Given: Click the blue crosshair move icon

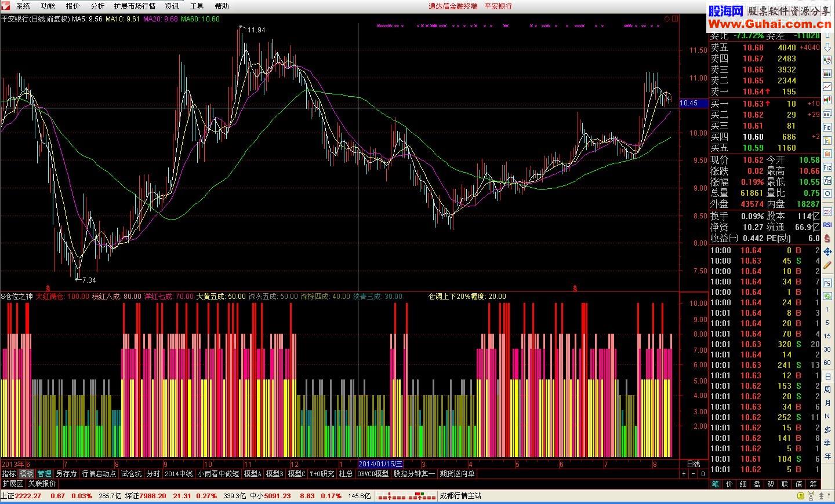Looking at the screenshot, I should (827, 251).
